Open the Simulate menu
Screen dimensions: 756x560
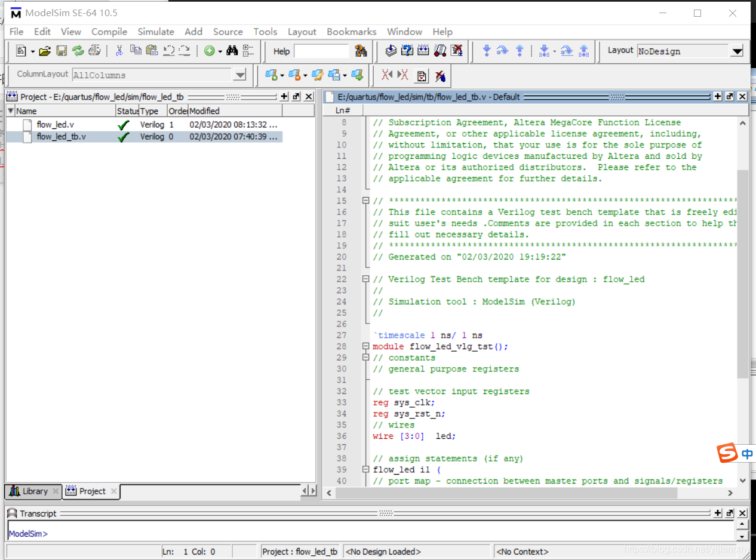click(x=156, y=32)
